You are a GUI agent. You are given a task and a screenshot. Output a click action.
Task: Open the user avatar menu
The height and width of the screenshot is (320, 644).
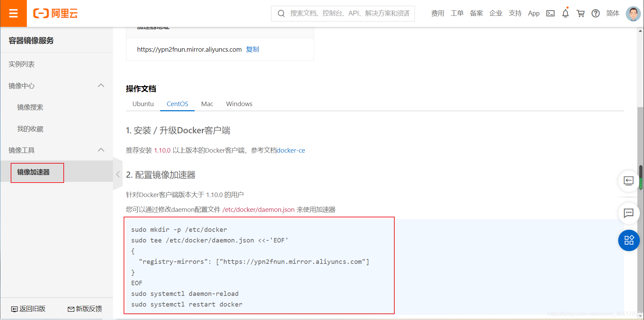tap(633, 13)
